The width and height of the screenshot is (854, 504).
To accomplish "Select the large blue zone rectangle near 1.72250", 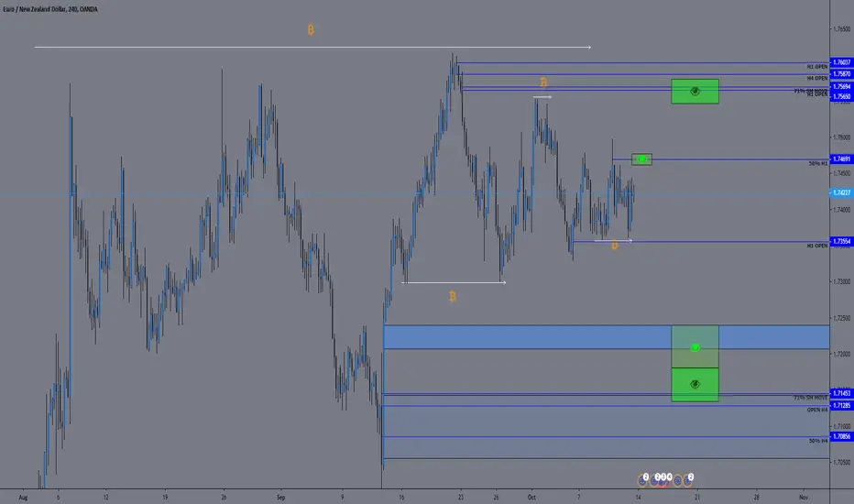I will pyautogui.click(x=607, y=336).
